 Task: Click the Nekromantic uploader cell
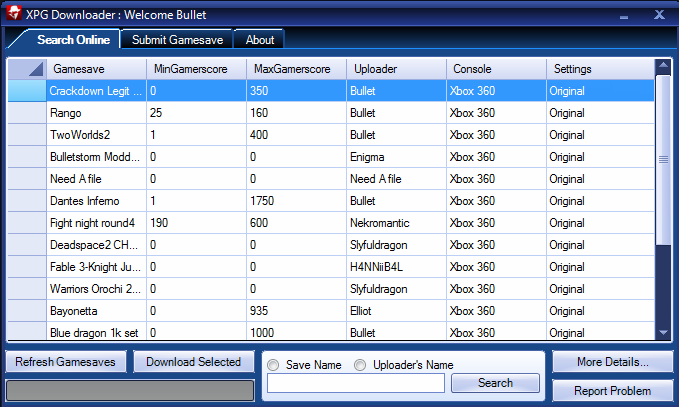(x=397, y=223)
